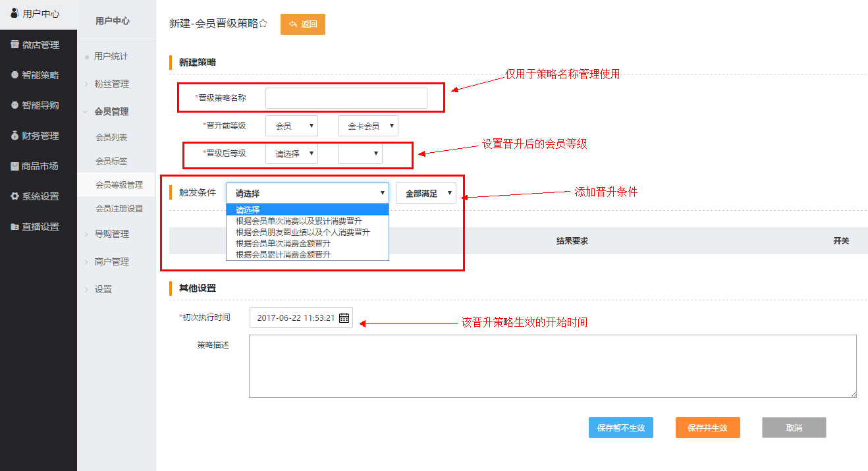Click the star icon beside page title

(263, 24)
